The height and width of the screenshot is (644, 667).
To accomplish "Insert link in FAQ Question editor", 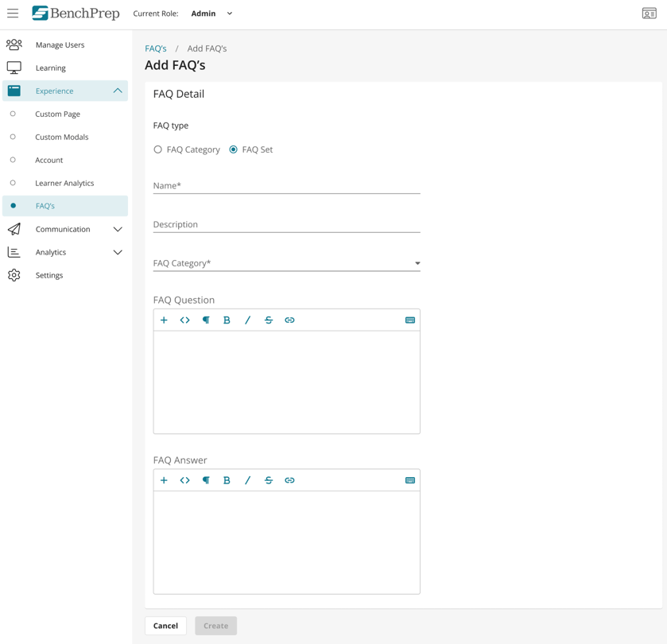I will click(289, 320).
